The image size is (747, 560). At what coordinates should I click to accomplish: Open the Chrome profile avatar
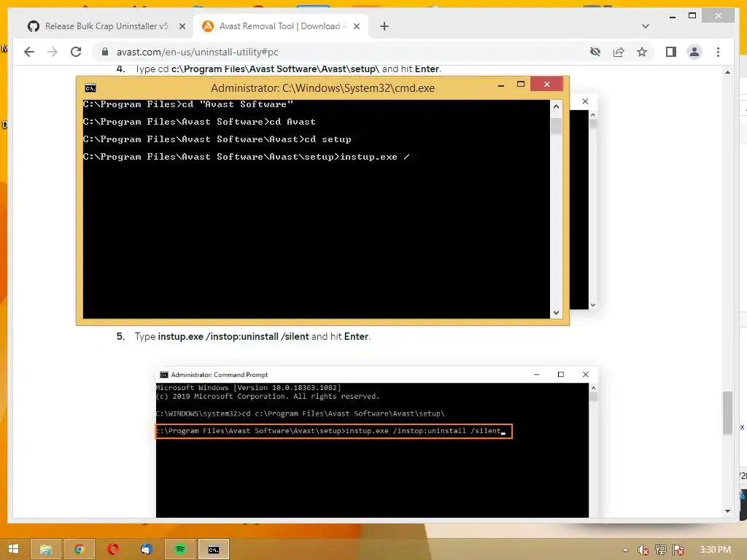[694, 52]
